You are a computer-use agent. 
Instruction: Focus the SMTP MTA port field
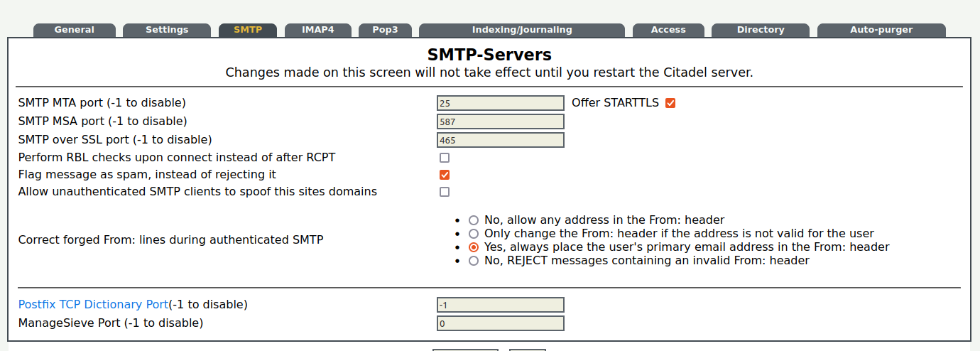pos(500,103)
